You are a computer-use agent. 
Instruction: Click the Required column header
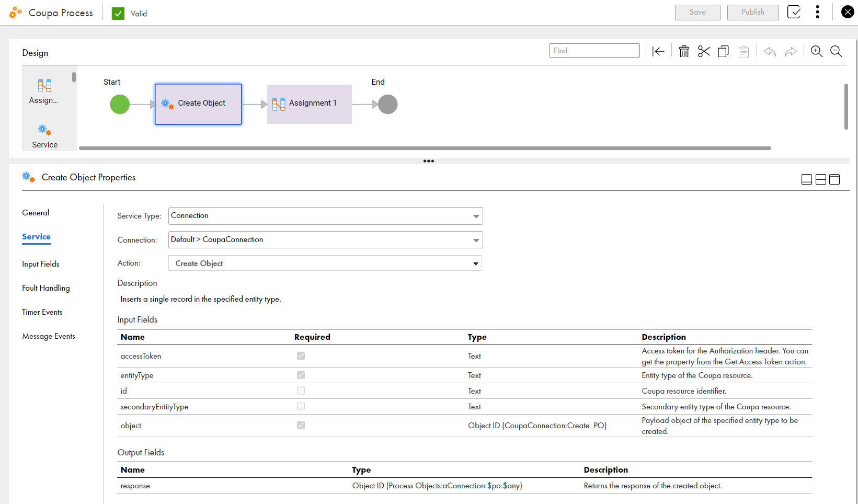(x=312, y=337)
